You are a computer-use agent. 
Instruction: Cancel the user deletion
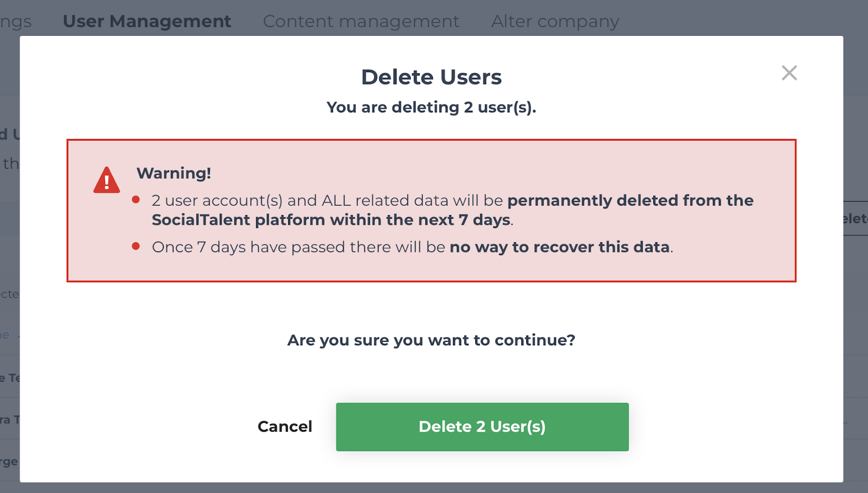click(285, 426)
